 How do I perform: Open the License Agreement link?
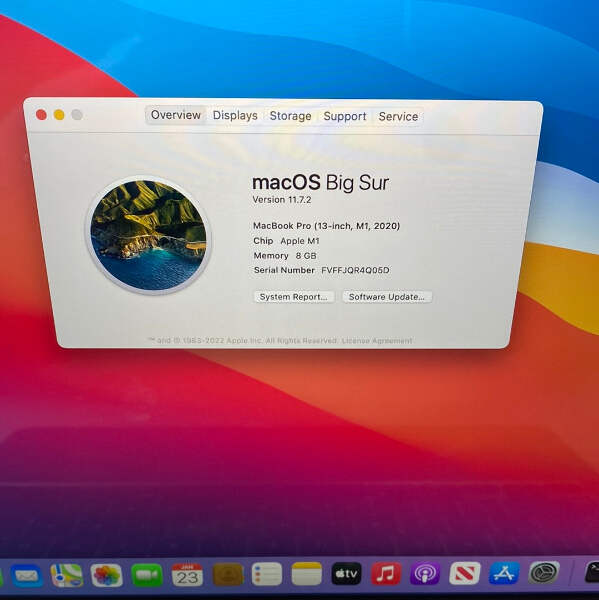click(377, 341)
